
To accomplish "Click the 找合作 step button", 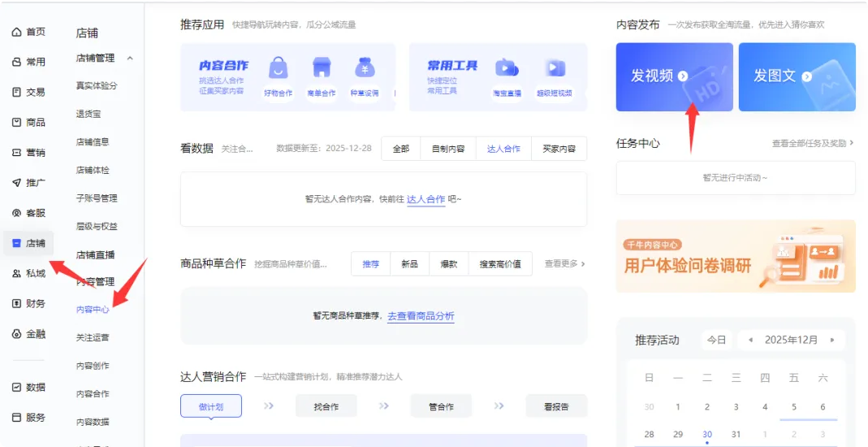I will click(326, 406).
